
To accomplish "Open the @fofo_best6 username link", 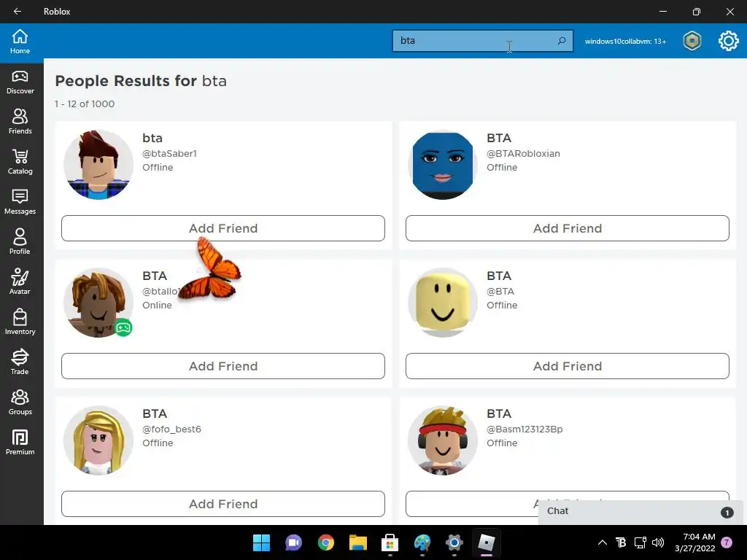I will [x=171, y=429].
